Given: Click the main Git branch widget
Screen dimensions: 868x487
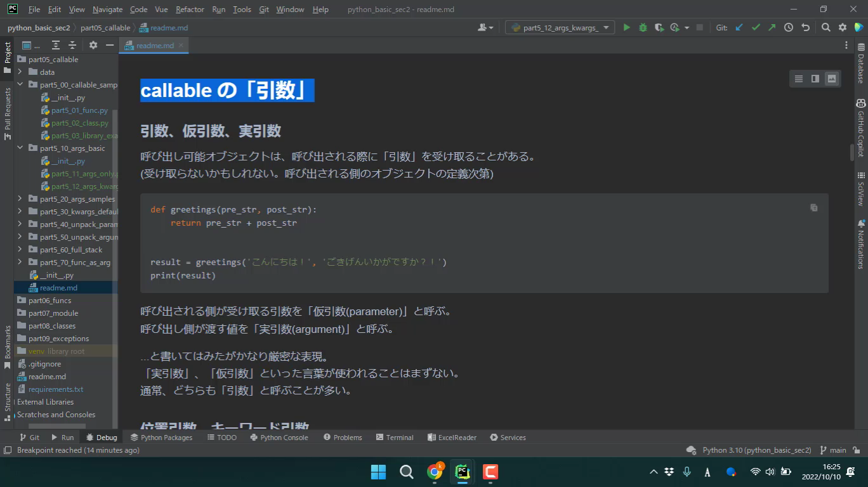Looking at the screenshot, I should (833, 450).
